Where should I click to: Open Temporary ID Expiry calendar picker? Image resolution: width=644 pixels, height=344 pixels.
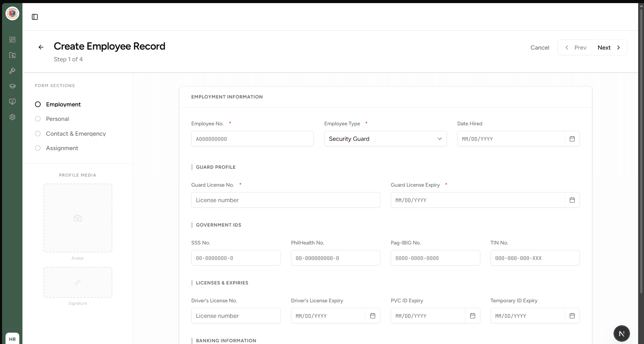572,316
